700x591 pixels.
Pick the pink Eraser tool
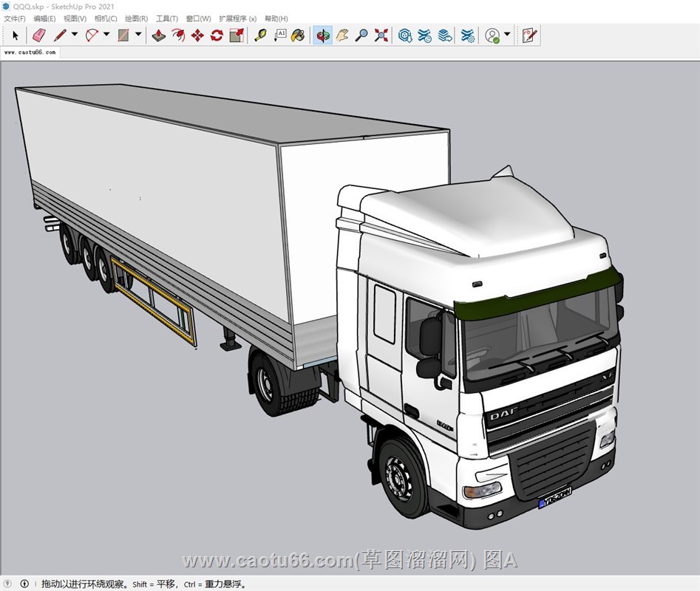click(40, 35)
